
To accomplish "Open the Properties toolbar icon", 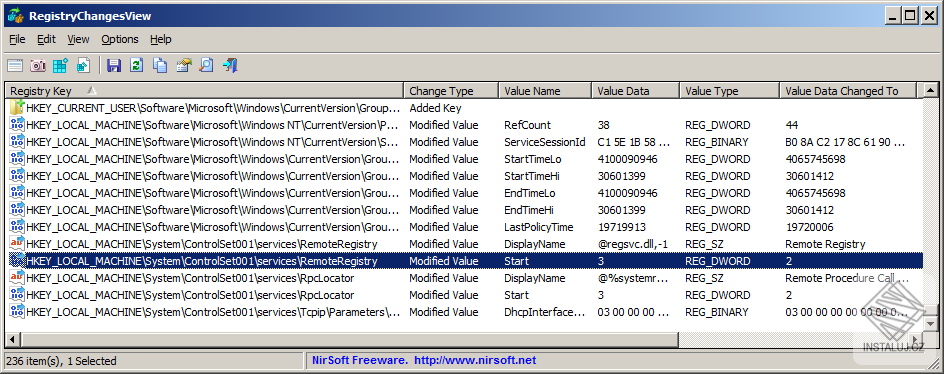I will pyautogui.click(x=184, y=65).
